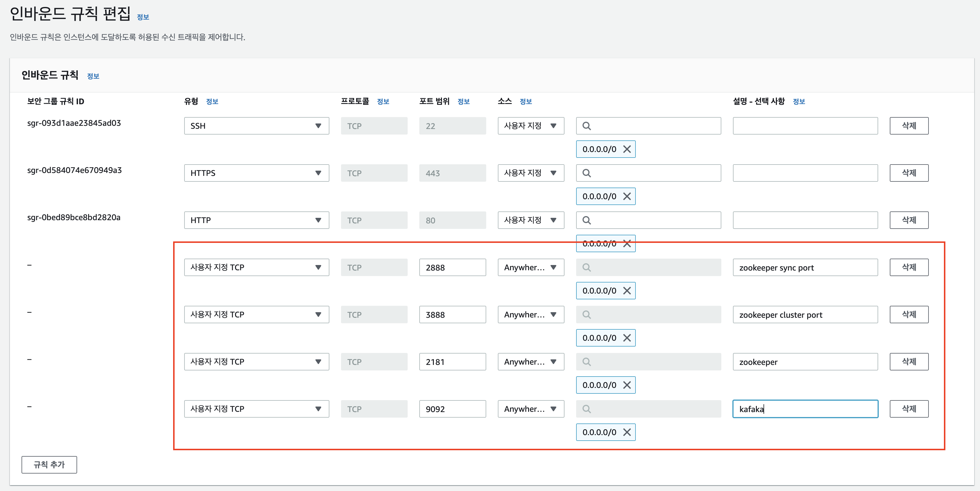Edit the port range field containing 9092
The width and height of the screenshot is (980, 491).
pos(452,409)
